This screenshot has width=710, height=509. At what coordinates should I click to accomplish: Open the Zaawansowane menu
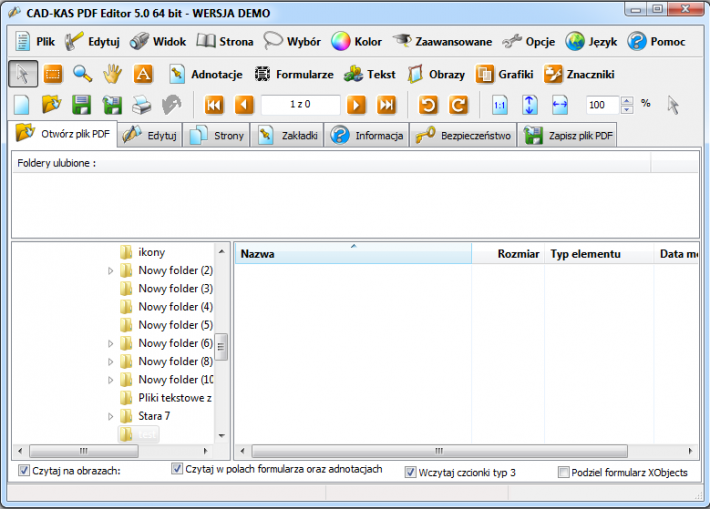coord(442,42)
